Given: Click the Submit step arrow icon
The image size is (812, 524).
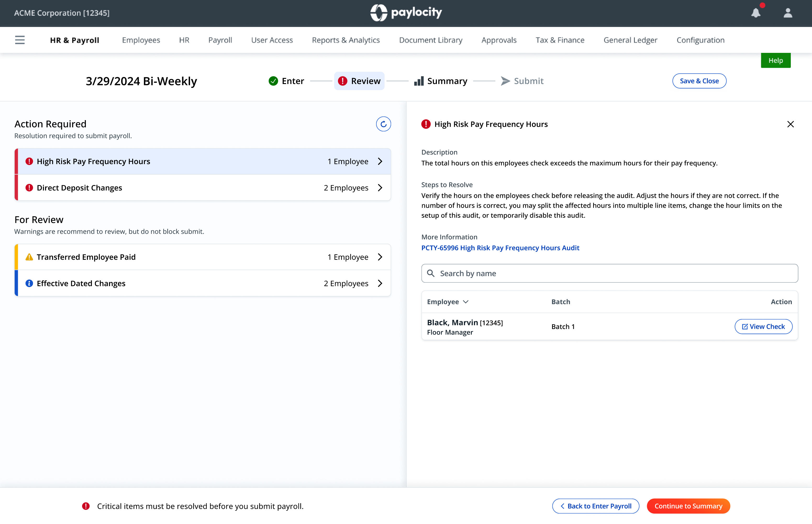Looking at the screenshot, I should pos(505,81).
